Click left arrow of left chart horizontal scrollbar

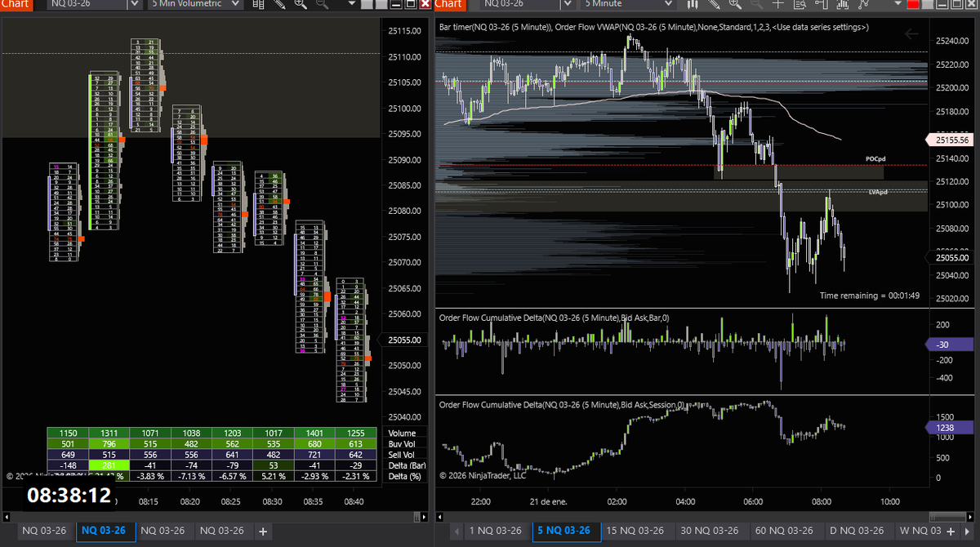click(6, 517)
